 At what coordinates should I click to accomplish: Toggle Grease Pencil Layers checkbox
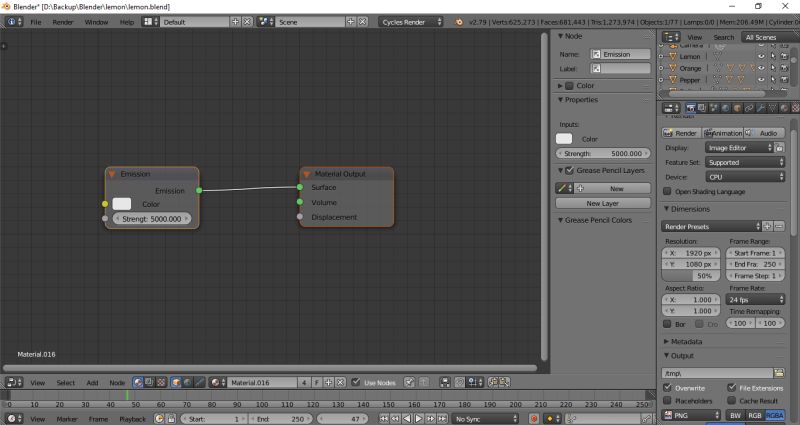(570, 170)
